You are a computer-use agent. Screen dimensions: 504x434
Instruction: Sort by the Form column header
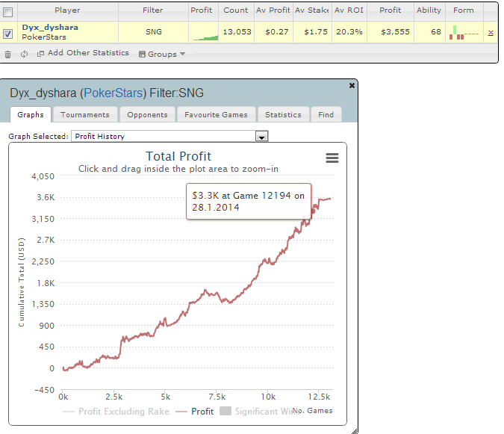464,10
